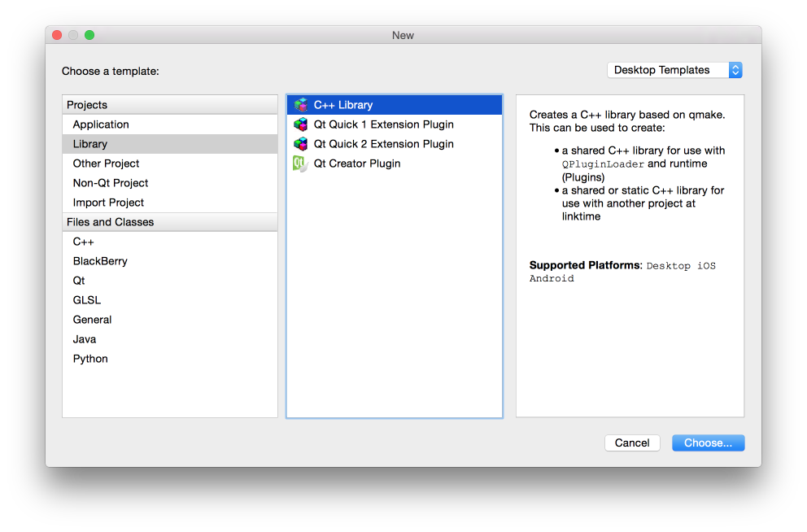
Task: Click the Choose... button
Action: [x=709, y=443]
